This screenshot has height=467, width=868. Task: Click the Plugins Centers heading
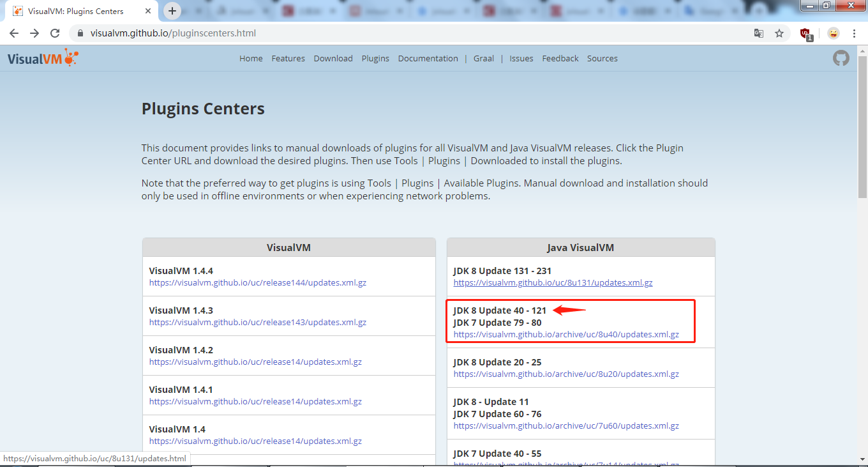[x=203, y=109]
